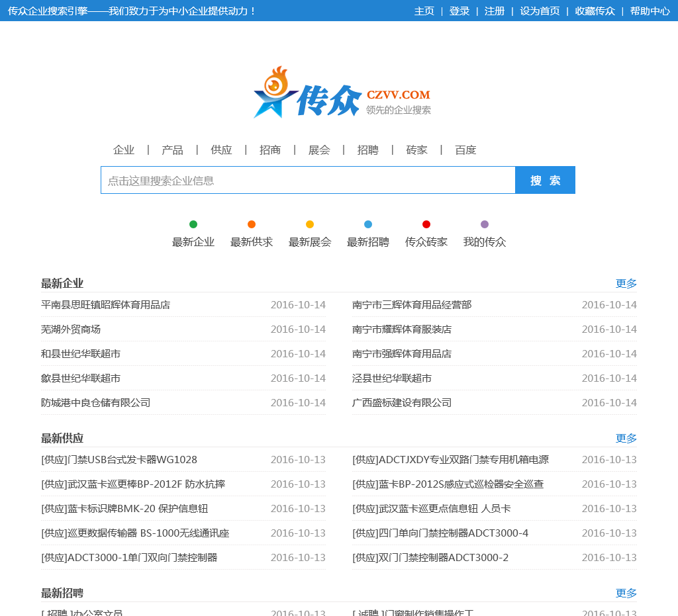Open 南宁市耀辉体育服装店 listing
This screenshot has height=616, width=678.
click(402, 329)
